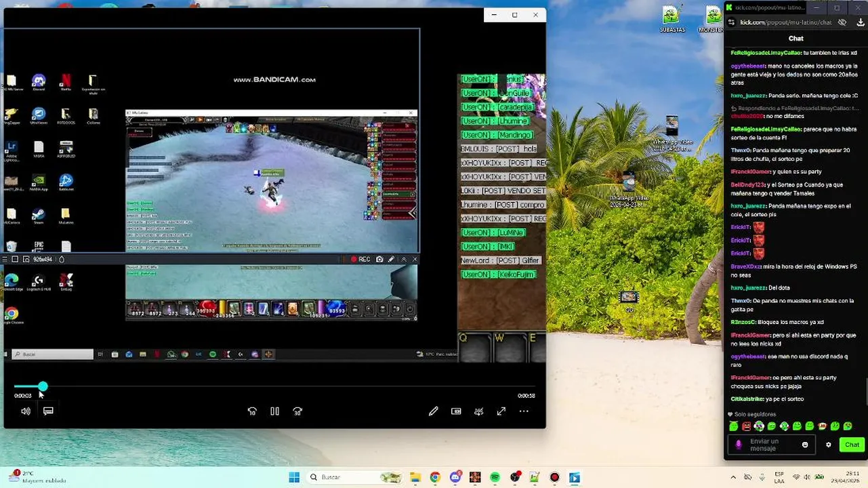Switch media player to mini view
Screen dimensions: 868x488
[x=456, y=411]
